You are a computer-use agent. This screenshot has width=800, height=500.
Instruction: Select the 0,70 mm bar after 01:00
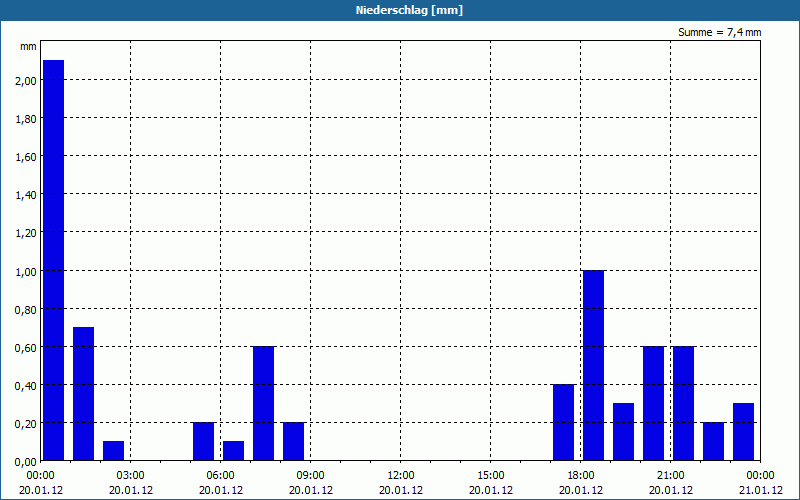pyautogui.click(x=84, y=394)
